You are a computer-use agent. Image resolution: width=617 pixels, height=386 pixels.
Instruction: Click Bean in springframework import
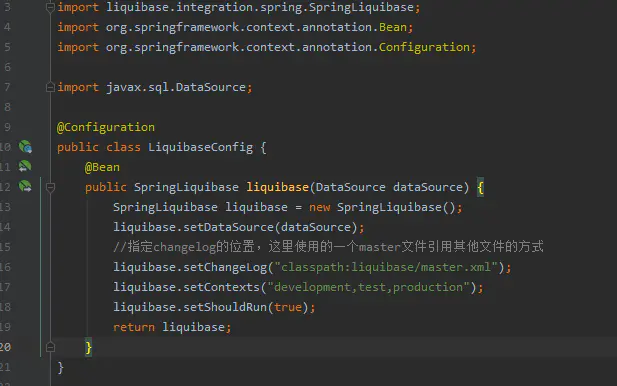(393, 27)
